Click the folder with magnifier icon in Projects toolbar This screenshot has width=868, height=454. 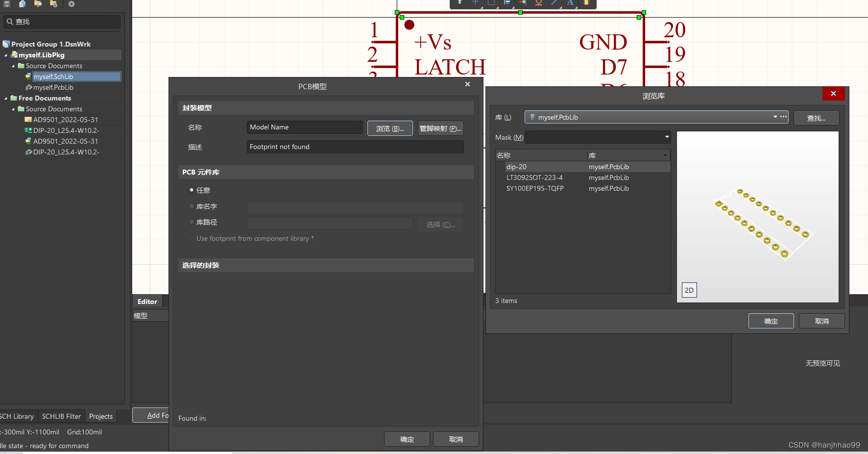pos(38,3)
